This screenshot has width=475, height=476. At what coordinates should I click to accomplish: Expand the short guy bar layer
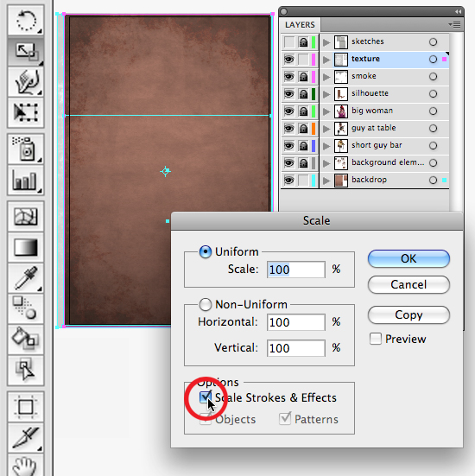click(x=326, y=146)
